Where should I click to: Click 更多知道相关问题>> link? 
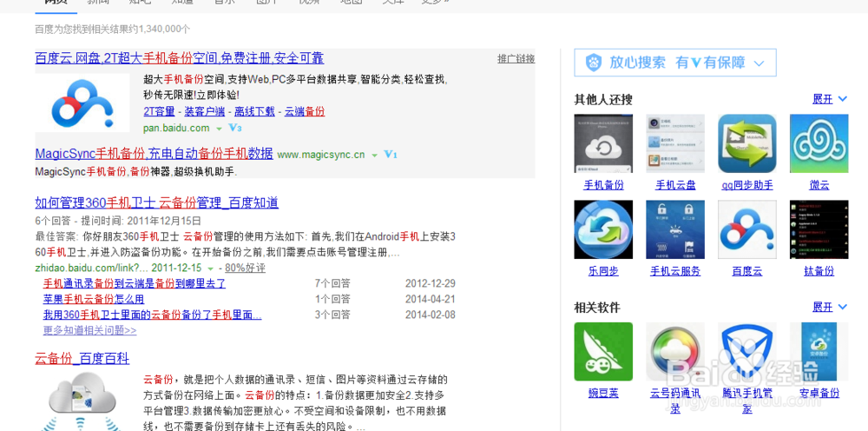tap(89, 331)
